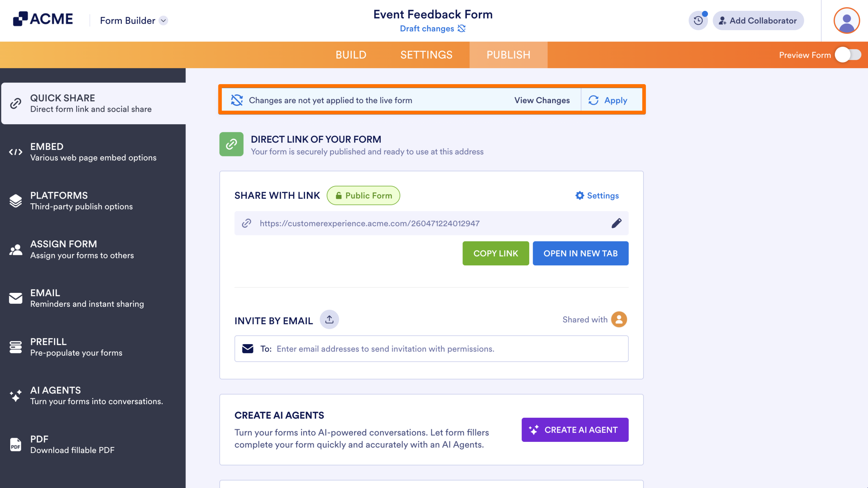868x488 pixels.
Task: Click the Platforms layers icon
Action: [x=16, y=200]
